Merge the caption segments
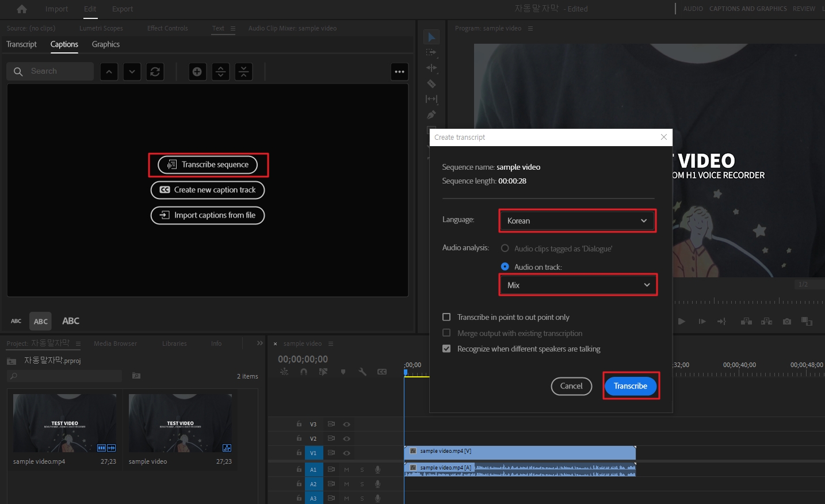825x504 pixels. click(243, 71)
